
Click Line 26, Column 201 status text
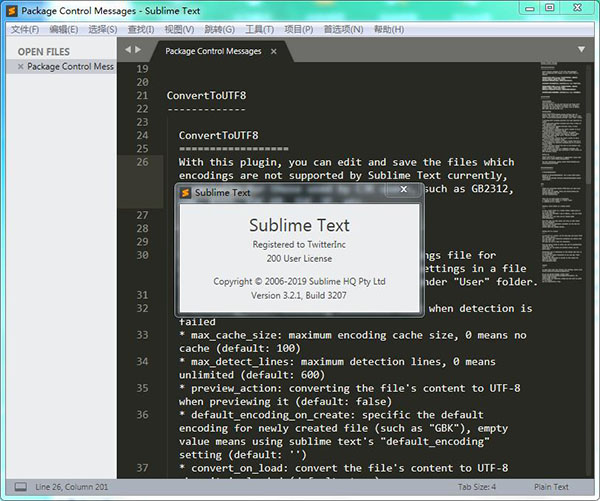click(71, 487)
